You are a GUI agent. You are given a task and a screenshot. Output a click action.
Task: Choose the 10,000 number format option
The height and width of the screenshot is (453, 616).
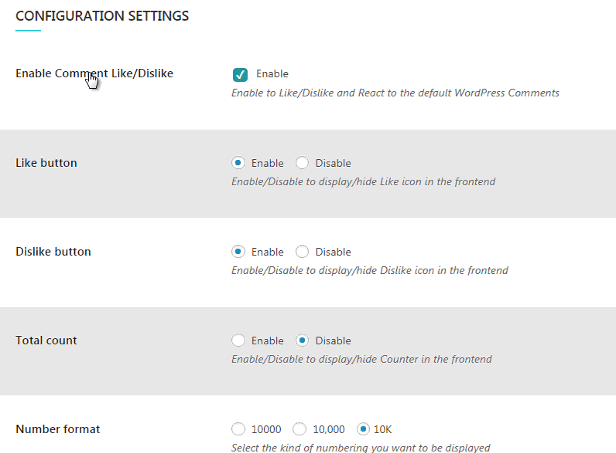point(299,429)
